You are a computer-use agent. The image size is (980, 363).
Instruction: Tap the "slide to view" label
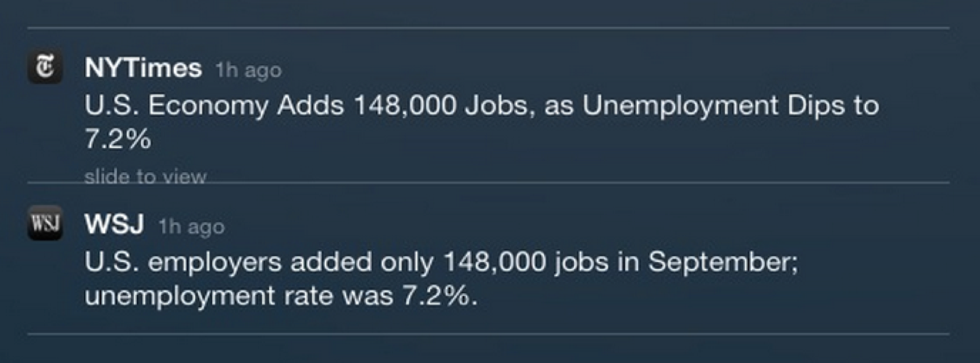(145, 177)
